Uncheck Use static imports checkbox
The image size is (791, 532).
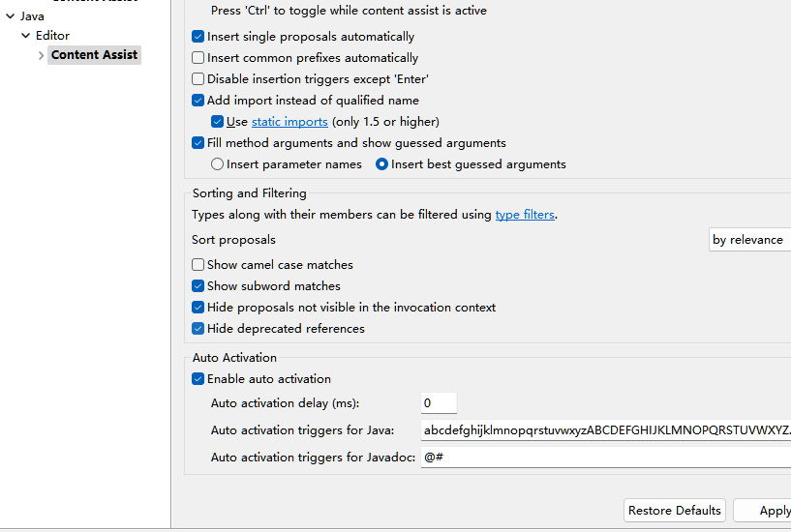click(x=218, y=122)
